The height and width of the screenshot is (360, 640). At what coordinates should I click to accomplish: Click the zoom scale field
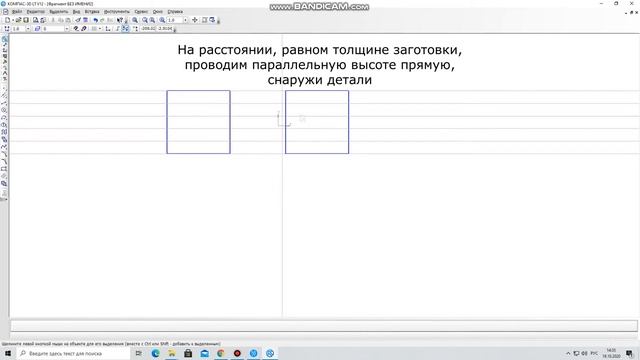175,20
